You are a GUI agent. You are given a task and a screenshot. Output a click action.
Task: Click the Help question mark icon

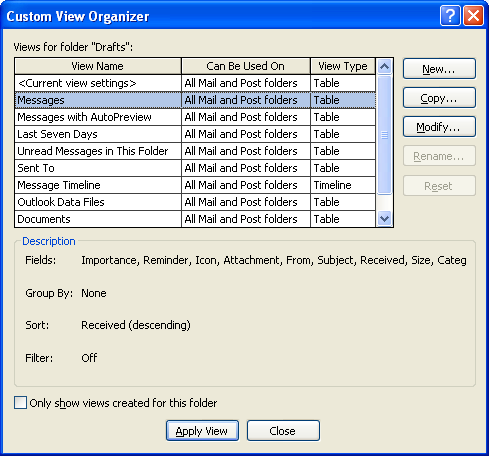coord(450,15)
